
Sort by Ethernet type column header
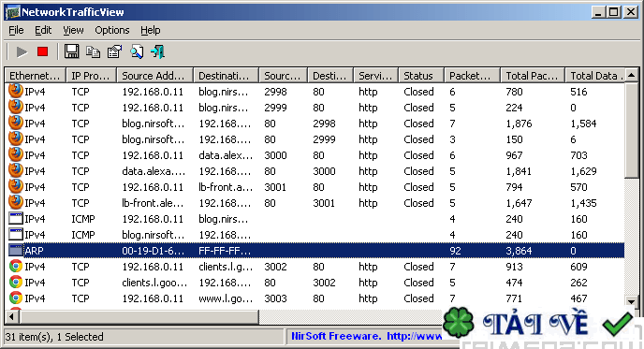point(36,76)
